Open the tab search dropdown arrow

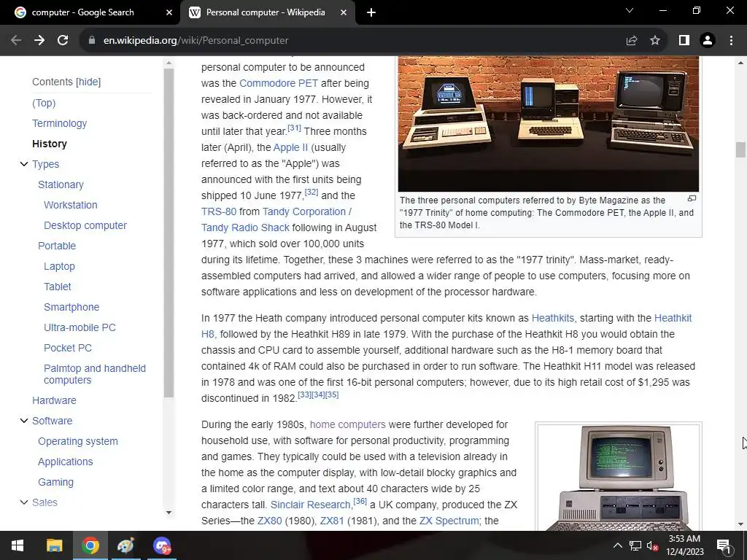[630, 10]
